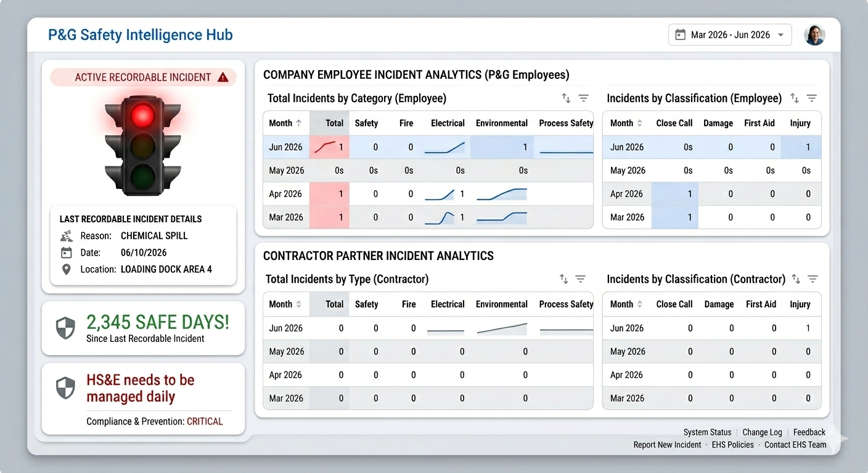Click sort icon for Incidents by Classification (Employee)
Screen dimensions: 868x473
pyautogui.click(x=795, y=98)
